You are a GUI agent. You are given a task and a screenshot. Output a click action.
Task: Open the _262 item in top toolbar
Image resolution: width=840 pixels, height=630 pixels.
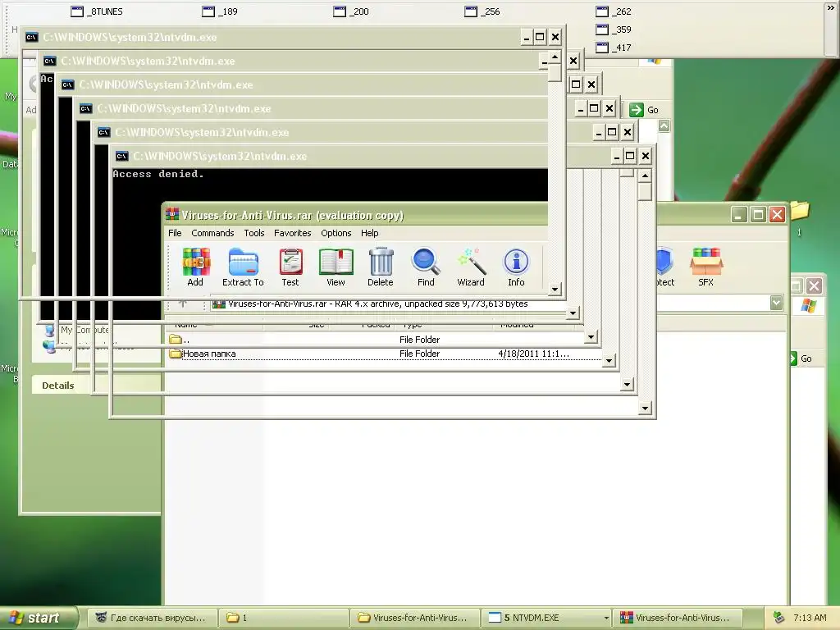[614, 11]
